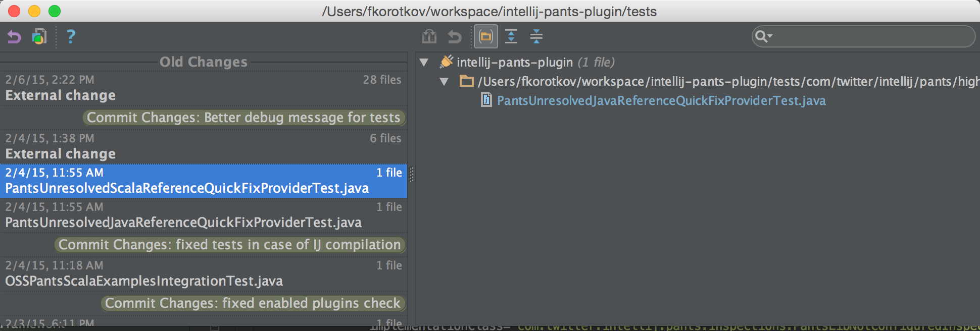This screenshot has width=980, height=331.
Task: Click the Create Patch icon
Action: click(x=39, y=37)
